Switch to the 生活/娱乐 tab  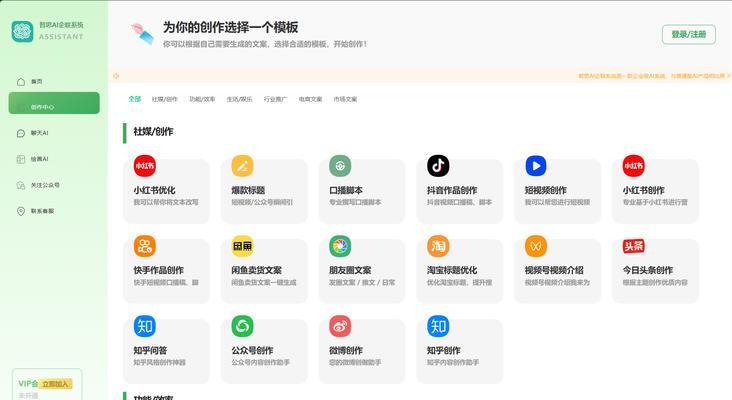point(239,99)
